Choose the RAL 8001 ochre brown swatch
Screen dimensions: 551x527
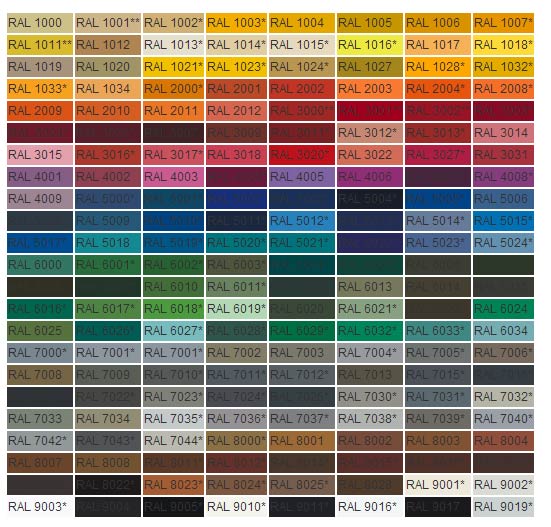click(302, 441)
